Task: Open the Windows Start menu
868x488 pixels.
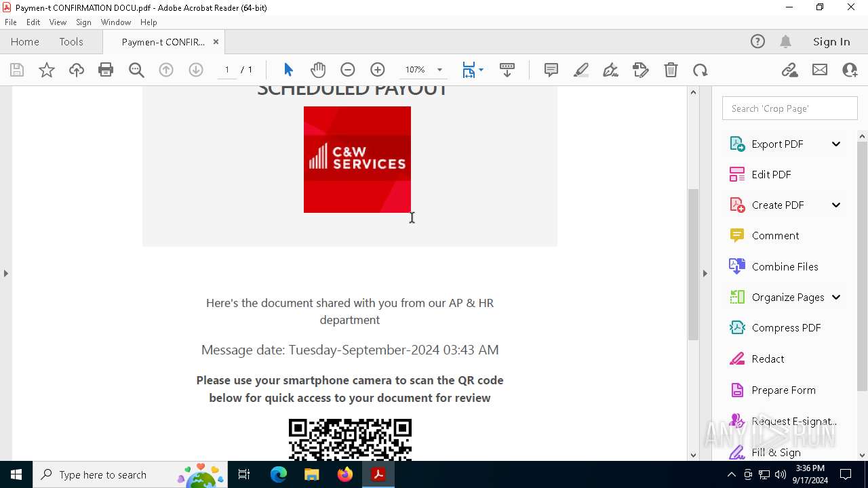Action: (x=16, y=474)
